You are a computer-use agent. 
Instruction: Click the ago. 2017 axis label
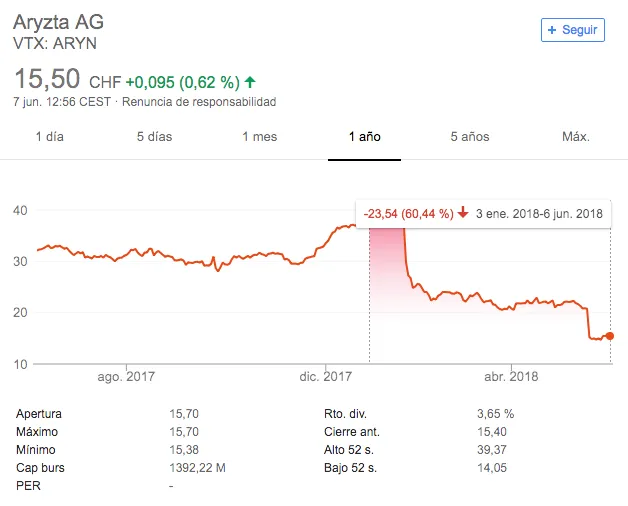[125, 377]
